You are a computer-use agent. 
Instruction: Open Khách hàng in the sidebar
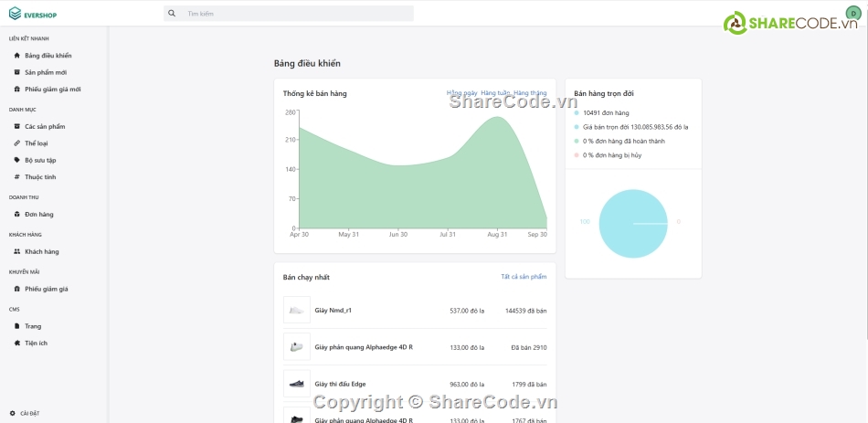(41, 251)
